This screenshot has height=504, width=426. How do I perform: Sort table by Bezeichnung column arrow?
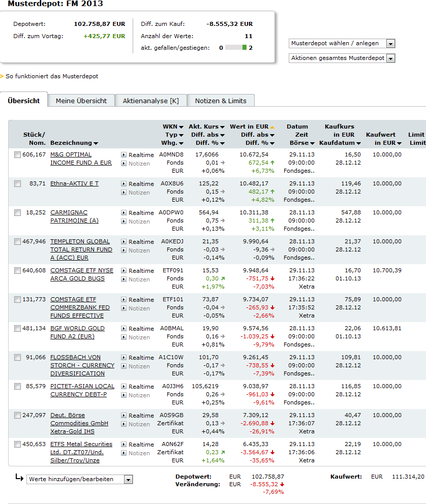pyautogui.click(x=96, y=143)
